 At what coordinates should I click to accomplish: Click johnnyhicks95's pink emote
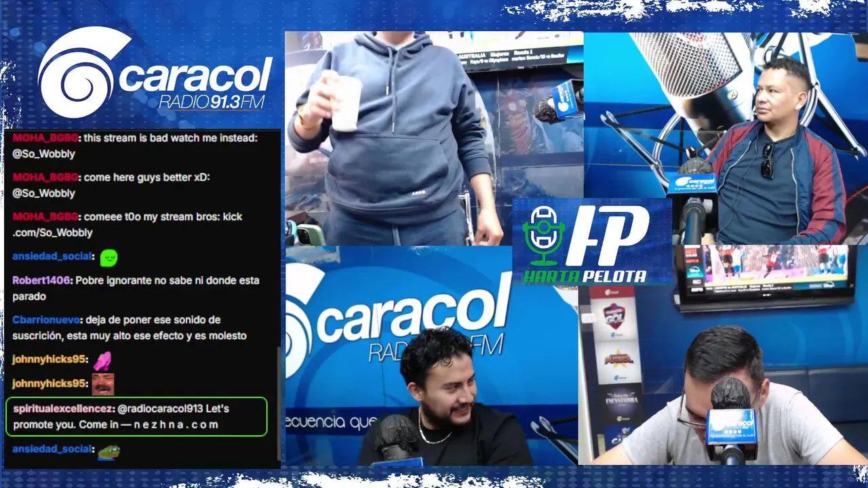click(x=102, y=360)
